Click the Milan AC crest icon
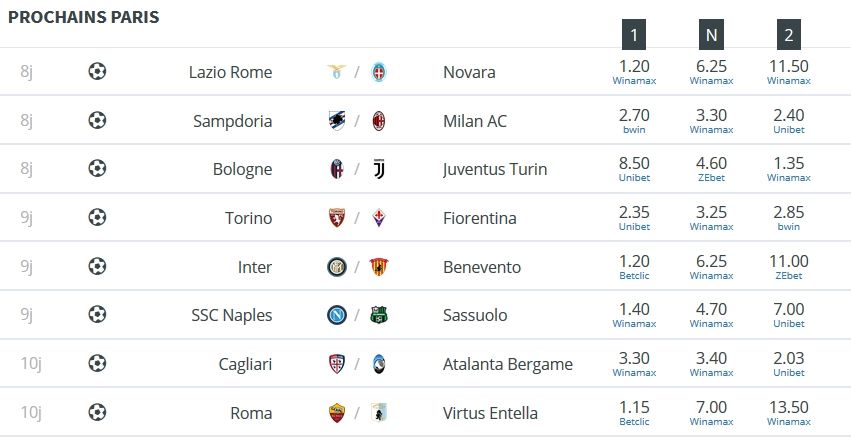Screen dimensions: 851x445 379,120
